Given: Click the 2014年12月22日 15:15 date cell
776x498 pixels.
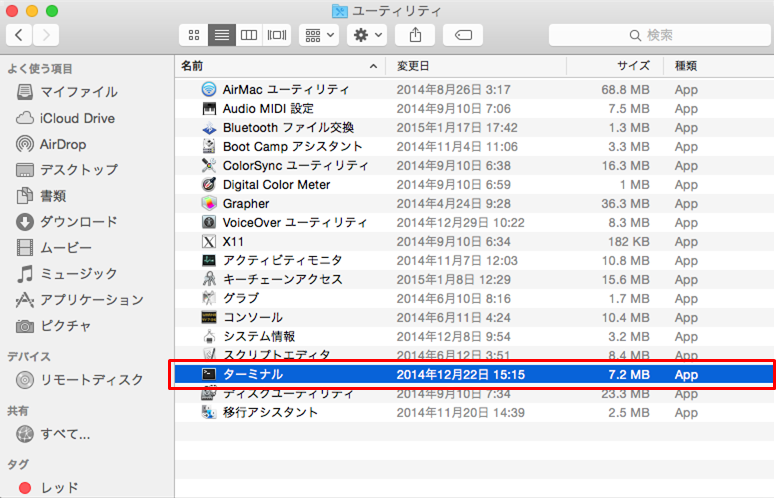Looking at the screenshot, I should [461, 375].
